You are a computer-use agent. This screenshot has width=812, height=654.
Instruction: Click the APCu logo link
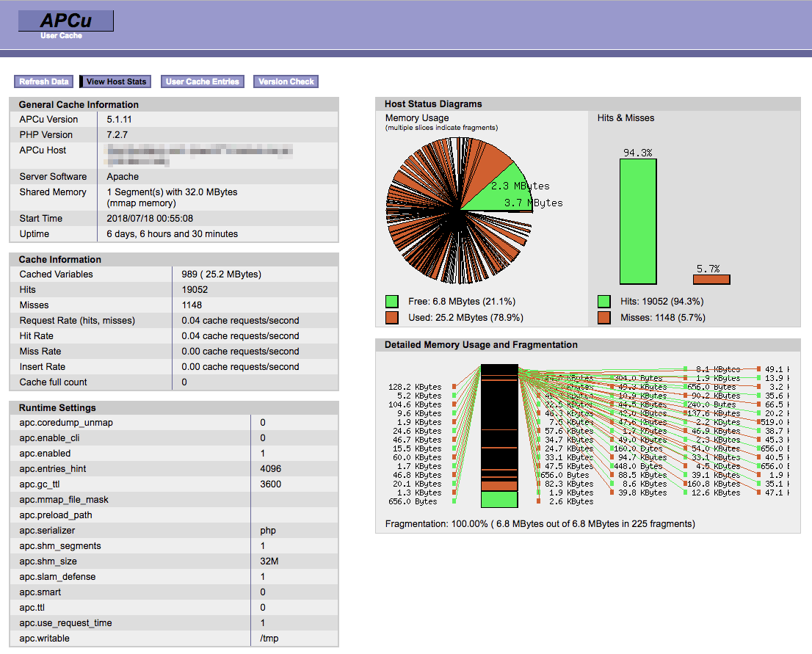click(x=66, y=21)
